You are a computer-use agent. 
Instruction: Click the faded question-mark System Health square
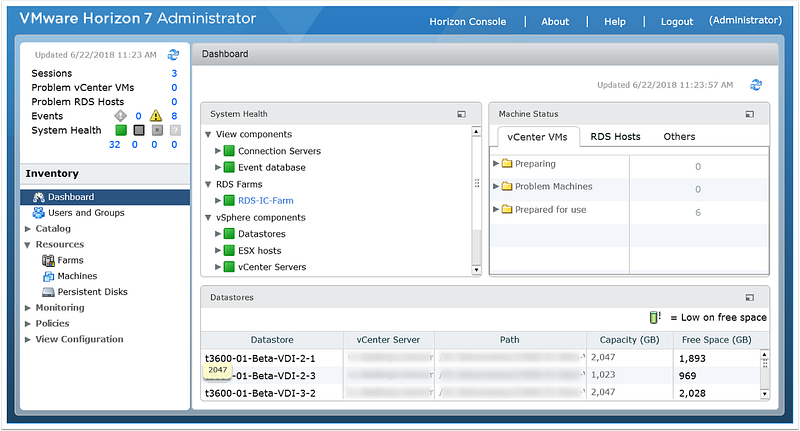(x=175, y=130)
